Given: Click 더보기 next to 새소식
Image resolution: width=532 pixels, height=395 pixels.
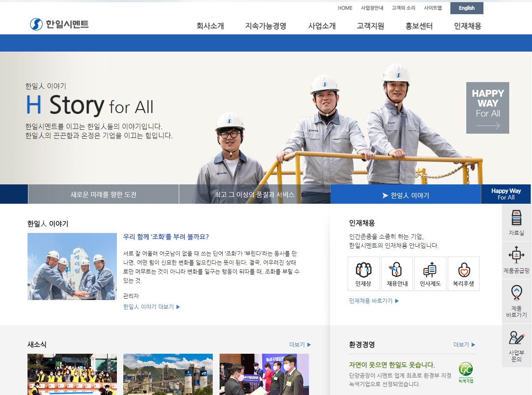Looking at the screenshot, I should point(300,345).
